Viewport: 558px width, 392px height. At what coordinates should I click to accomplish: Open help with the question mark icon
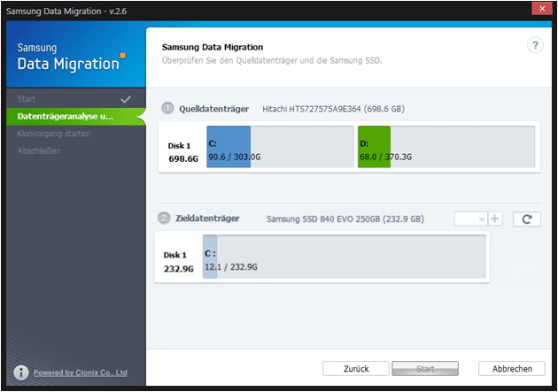(x=535, y=45)
